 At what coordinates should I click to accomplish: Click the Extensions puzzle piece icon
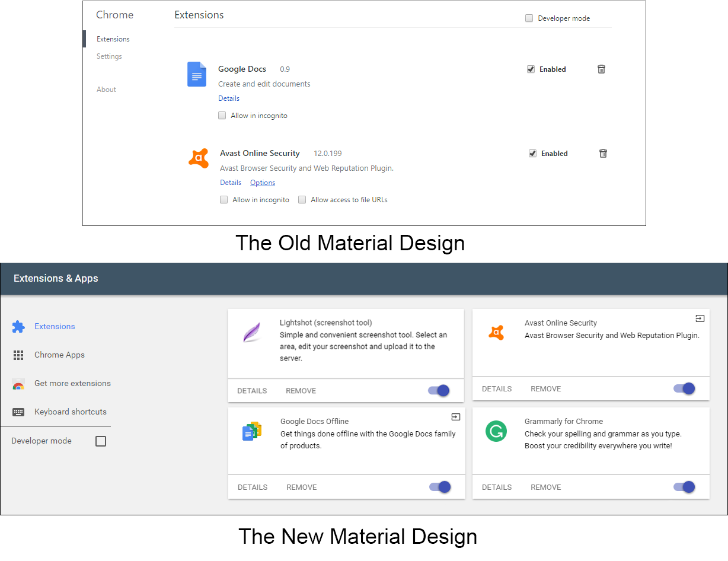click(18, 326)
